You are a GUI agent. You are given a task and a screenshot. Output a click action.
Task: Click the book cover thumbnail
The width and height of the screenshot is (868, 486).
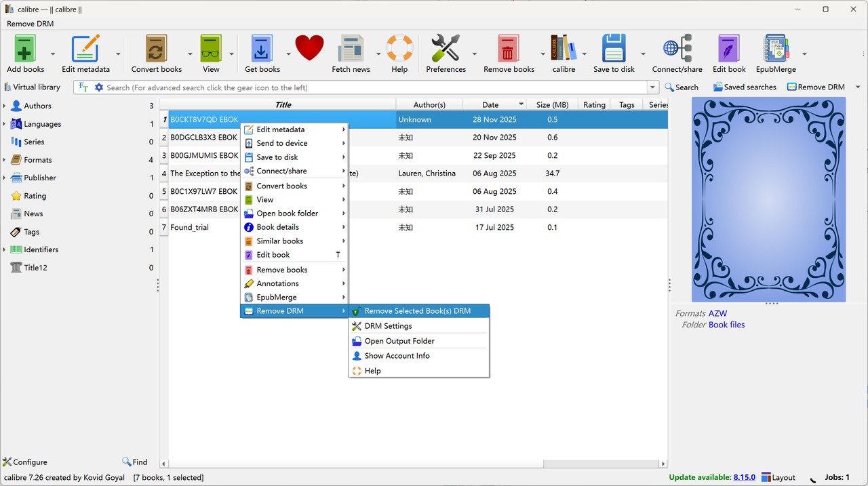(768, 199)
